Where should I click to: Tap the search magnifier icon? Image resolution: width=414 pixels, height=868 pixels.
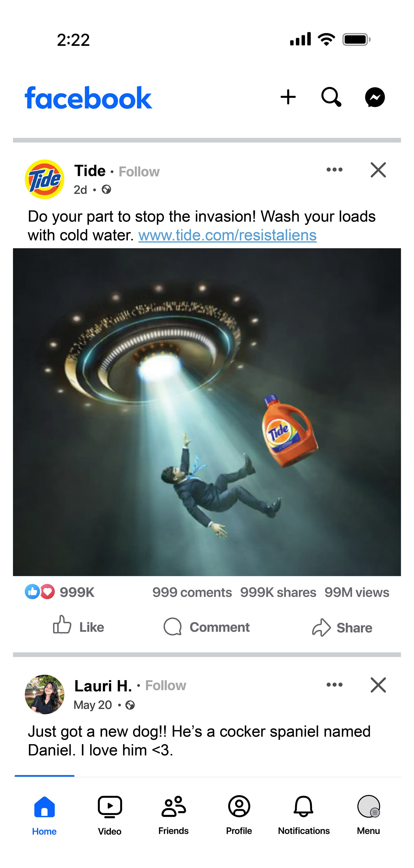pos(331,97)
